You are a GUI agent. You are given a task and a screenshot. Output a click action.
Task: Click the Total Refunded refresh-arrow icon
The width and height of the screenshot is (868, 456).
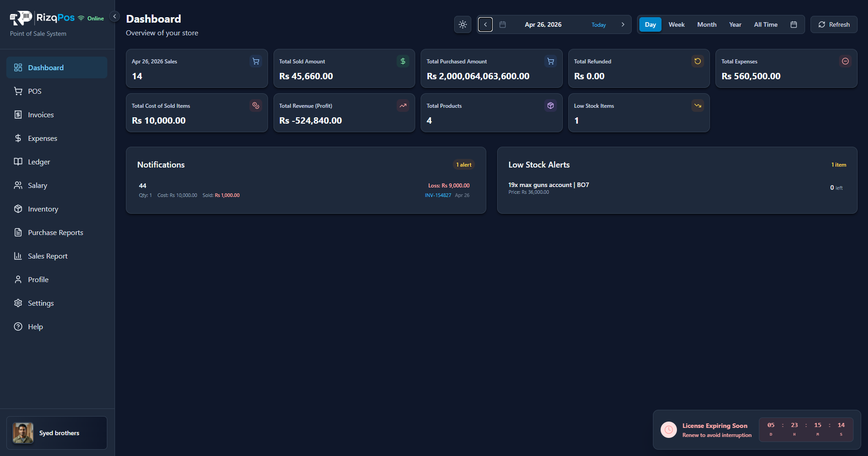(697, 61)
